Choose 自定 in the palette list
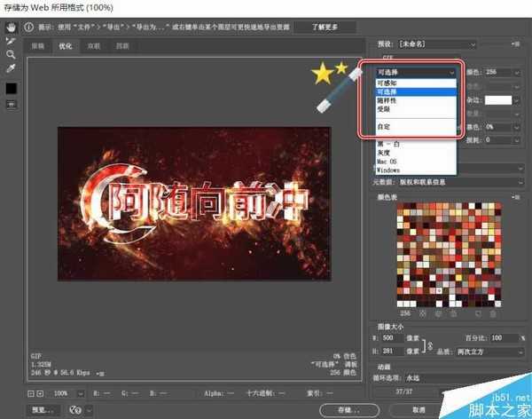 387,128
